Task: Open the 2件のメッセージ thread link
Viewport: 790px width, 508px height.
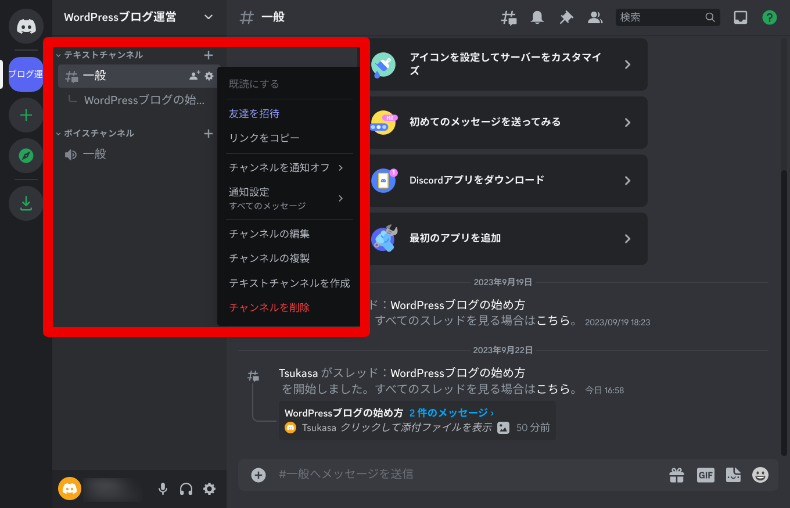Action: pos(451,413)
